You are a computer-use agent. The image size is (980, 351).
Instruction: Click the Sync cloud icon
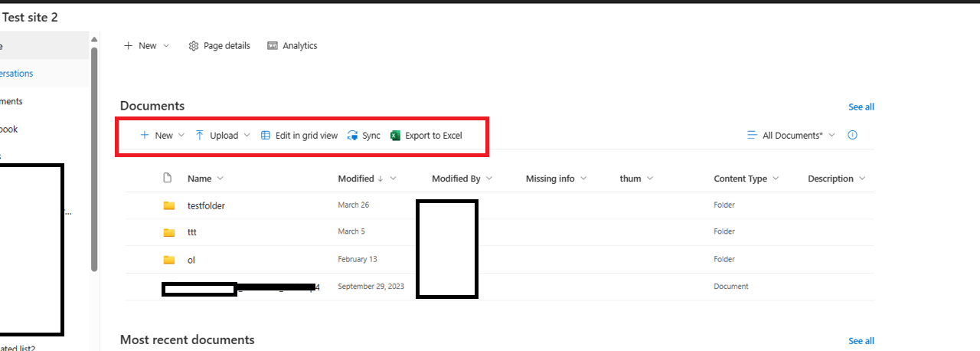[352, 136]
